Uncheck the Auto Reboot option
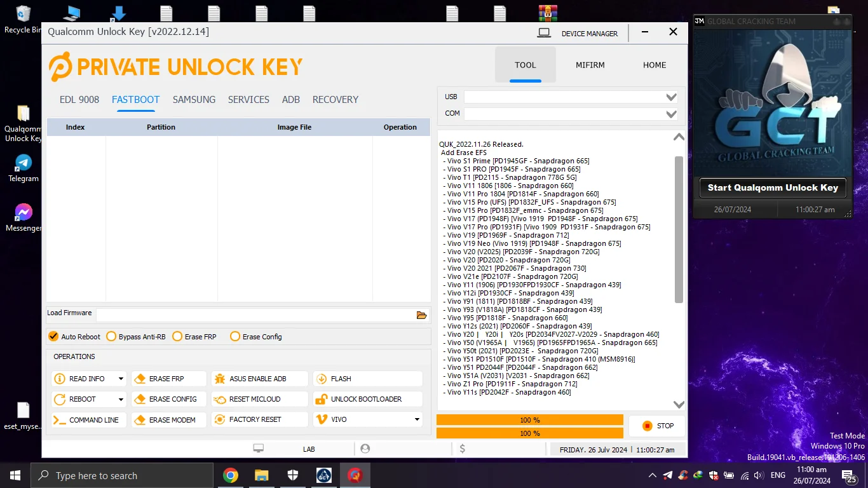868x488 pixels. (x=53, y=336)
